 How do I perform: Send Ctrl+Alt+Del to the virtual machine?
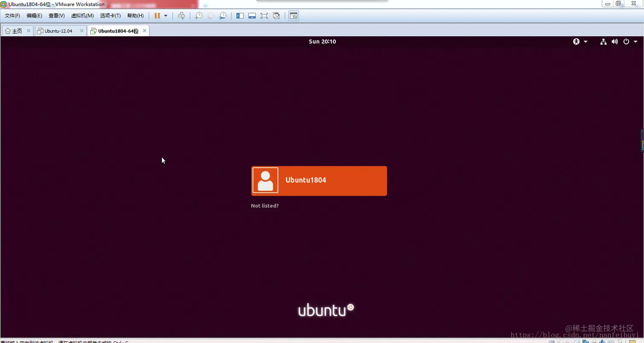pos(181,16)
